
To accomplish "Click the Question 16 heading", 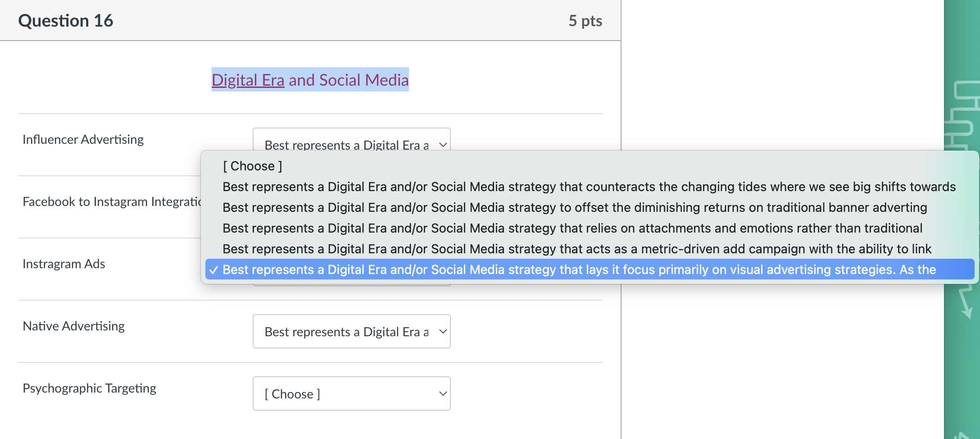I will [x=66, y=21].
